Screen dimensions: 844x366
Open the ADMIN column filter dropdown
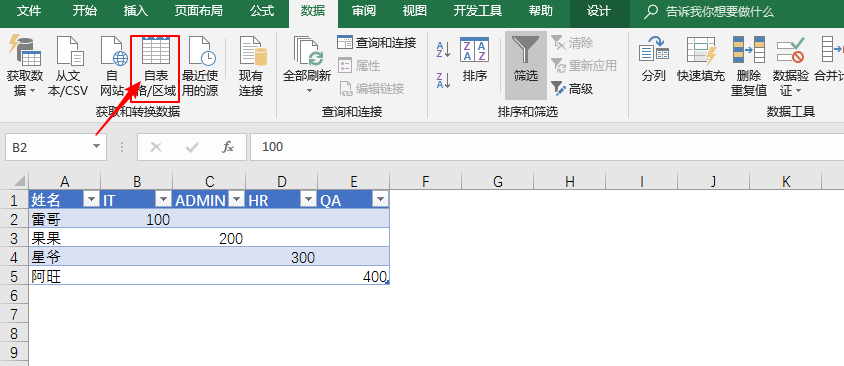pos(236,200)
